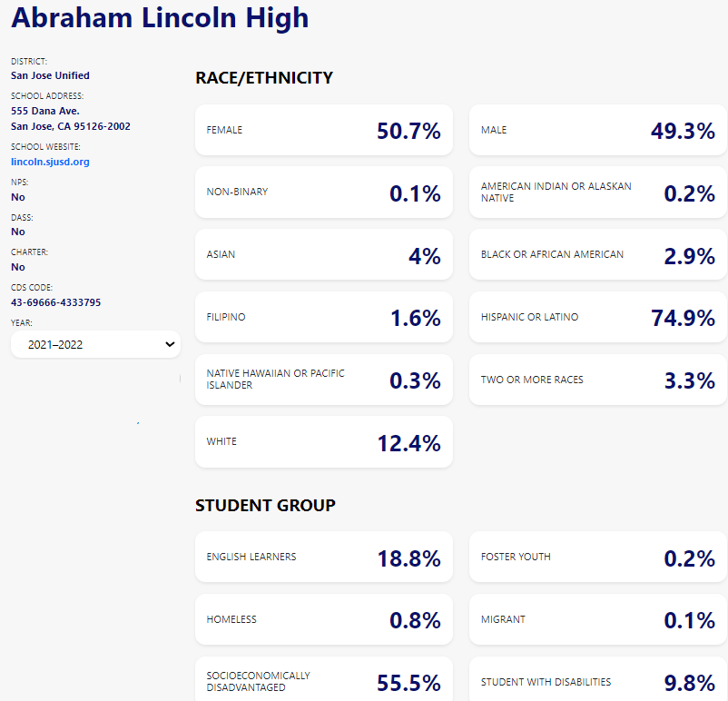
Task: Click the Socioeconomically Disadvantaged card
Action: 323,681
